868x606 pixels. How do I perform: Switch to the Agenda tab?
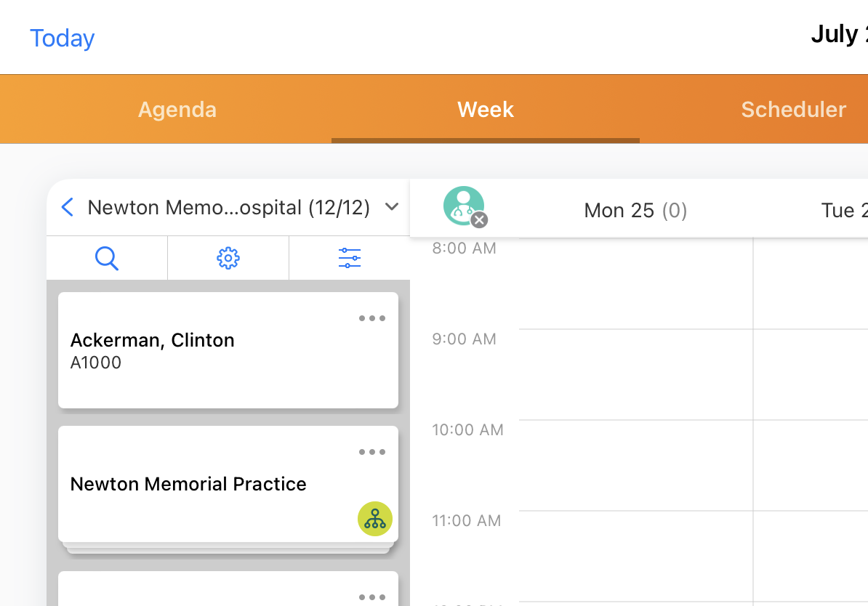tap(177, 110)
